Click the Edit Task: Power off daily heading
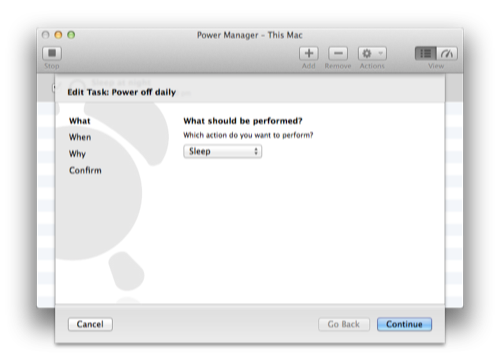500x364 pixels. tap(122, 92)
